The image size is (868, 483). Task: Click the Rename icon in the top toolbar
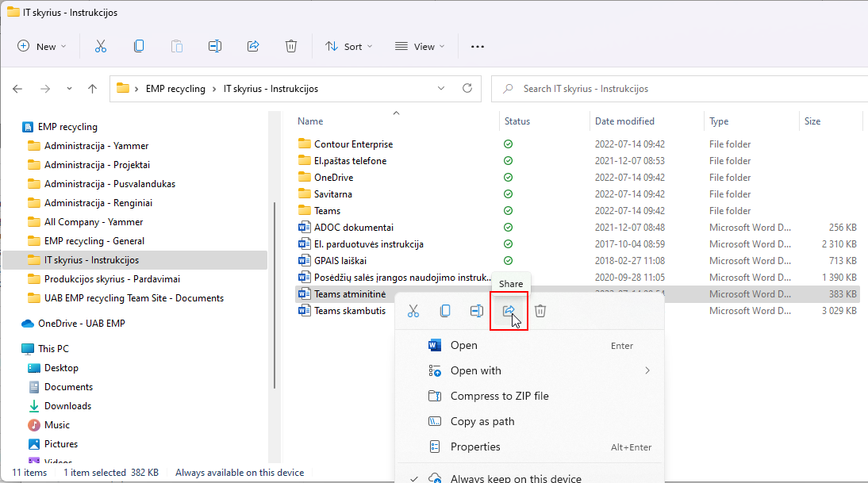(x=214, y=47)
